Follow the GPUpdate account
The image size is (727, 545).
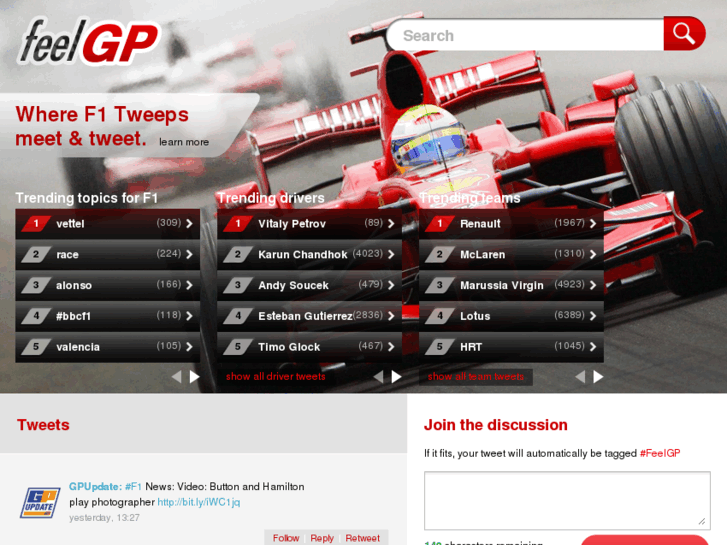point(286,538)
